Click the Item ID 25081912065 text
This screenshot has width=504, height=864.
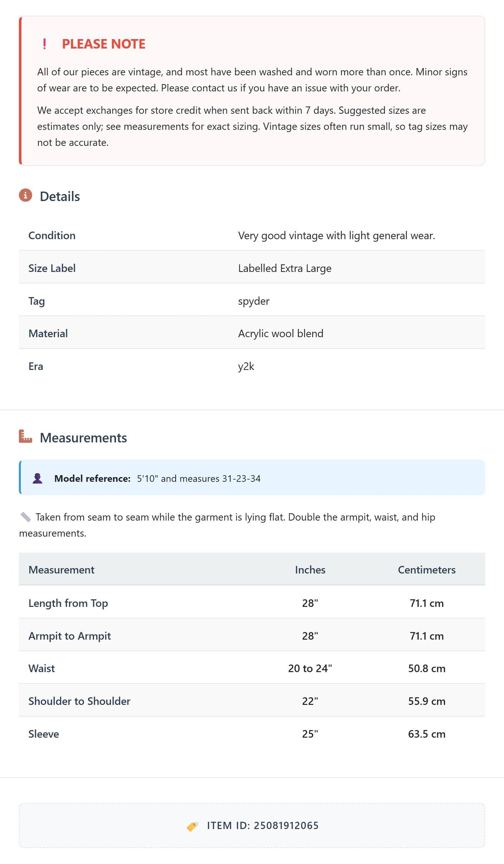263,826
